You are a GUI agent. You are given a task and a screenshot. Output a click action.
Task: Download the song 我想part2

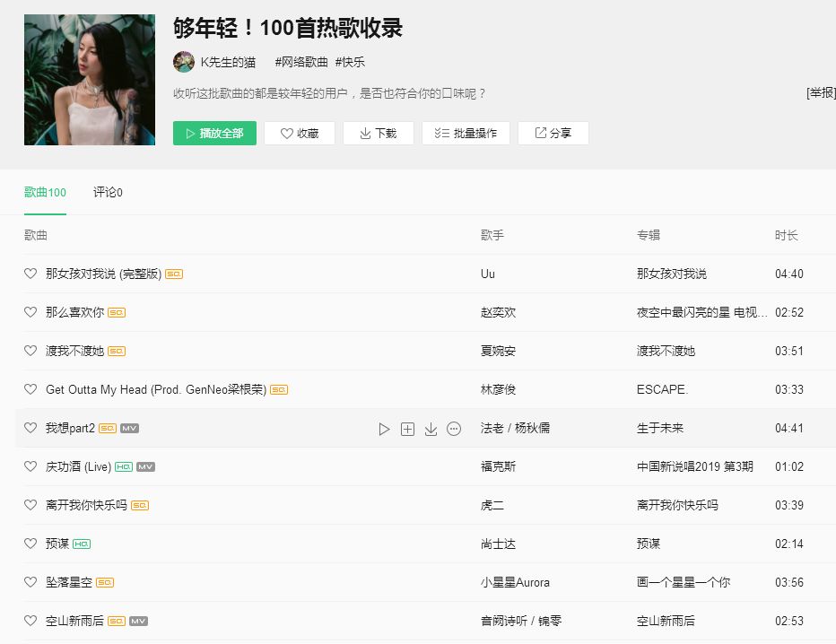431,429
